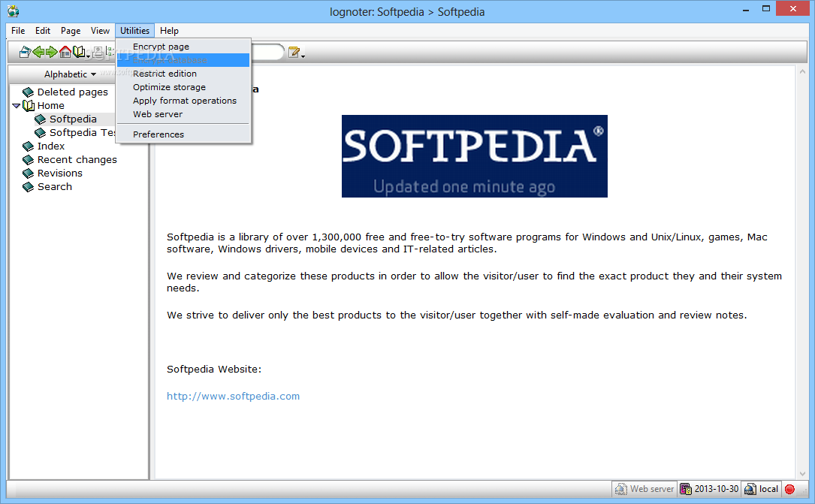Click the globe document icon beside local
This screenshot has width=815, height=504.
coord(750,489)
